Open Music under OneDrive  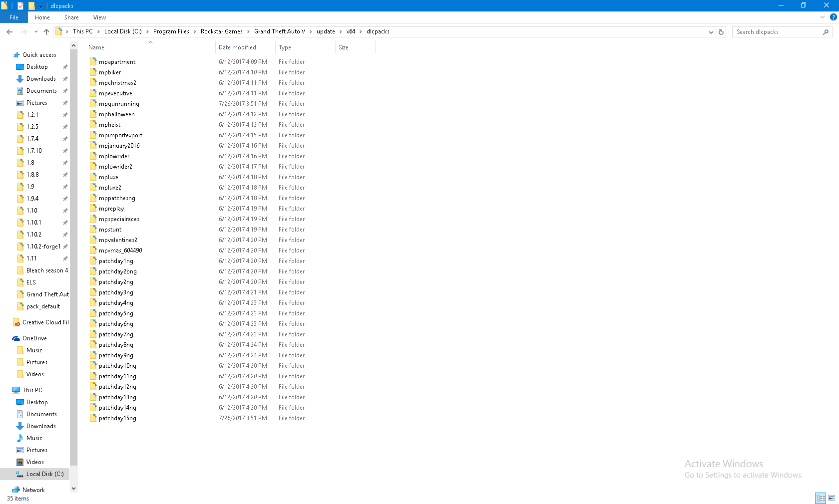pos(34,350)
